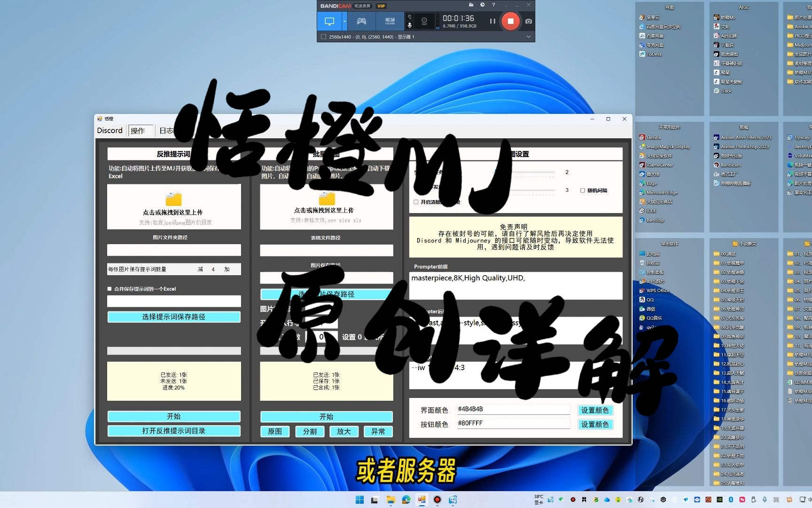The height and width of the screenshot is (508, 812).
Task: Decrease prompt count with 减 button
Action: tap(200, 270)
